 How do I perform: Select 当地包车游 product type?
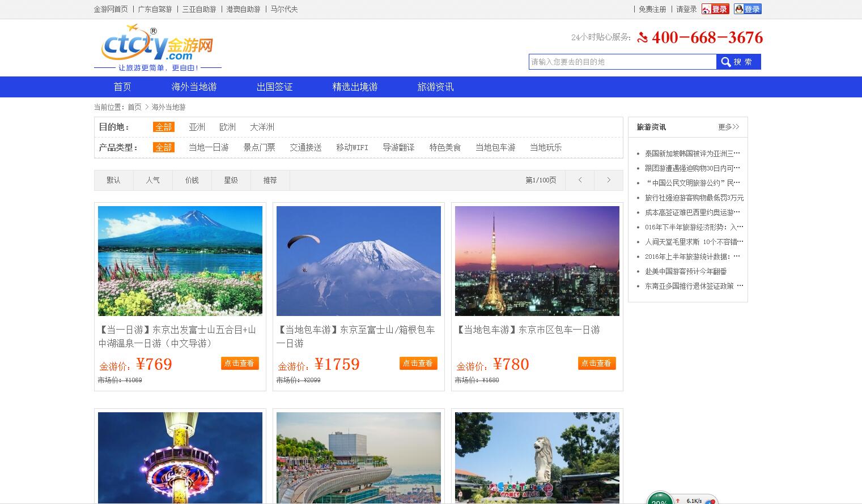point(496,147)
